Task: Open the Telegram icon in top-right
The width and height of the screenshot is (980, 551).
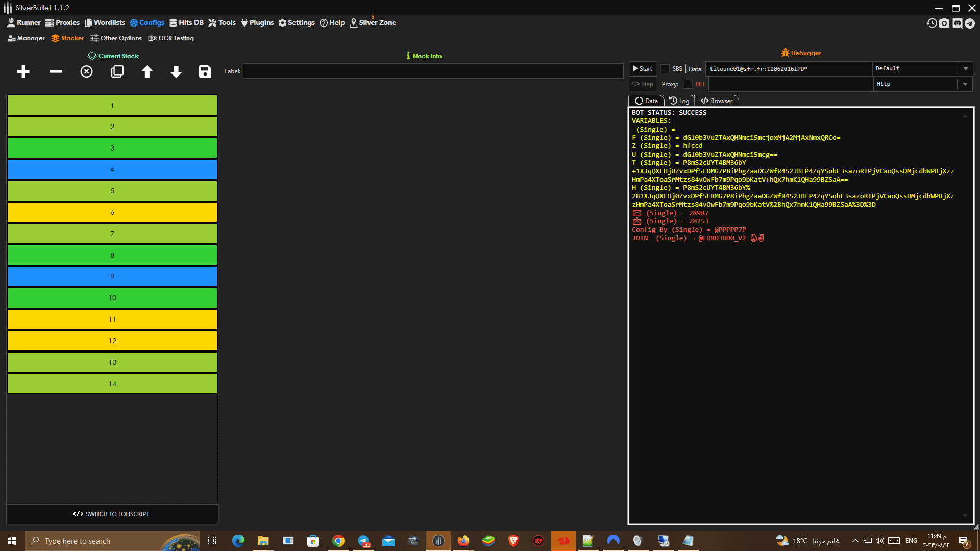Action: click(x=970, y=23)
